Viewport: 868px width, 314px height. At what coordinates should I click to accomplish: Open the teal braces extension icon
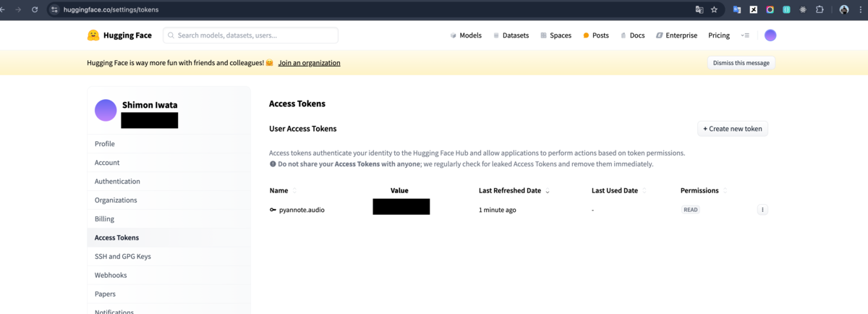point(786,10)
